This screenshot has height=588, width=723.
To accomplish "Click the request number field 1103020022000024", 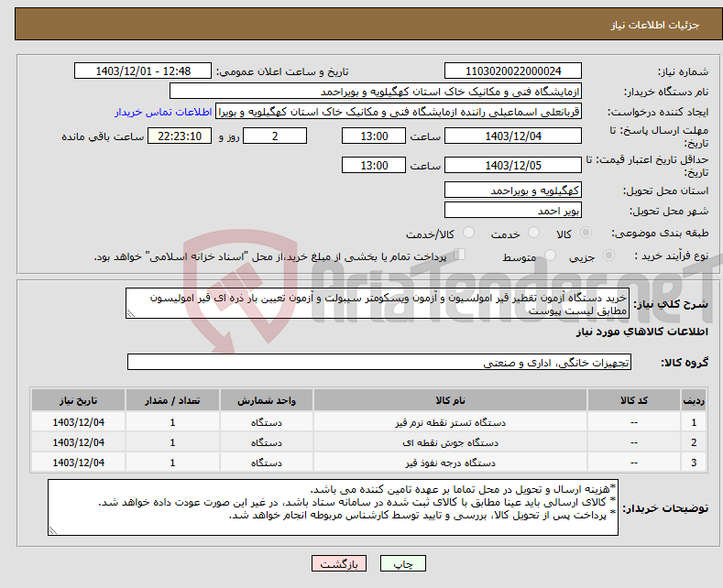I will coord(513,71).
